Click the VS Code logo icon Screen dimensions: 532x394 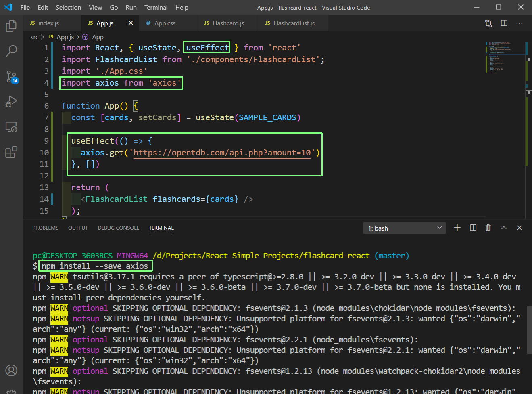click(x=8, y=7)
